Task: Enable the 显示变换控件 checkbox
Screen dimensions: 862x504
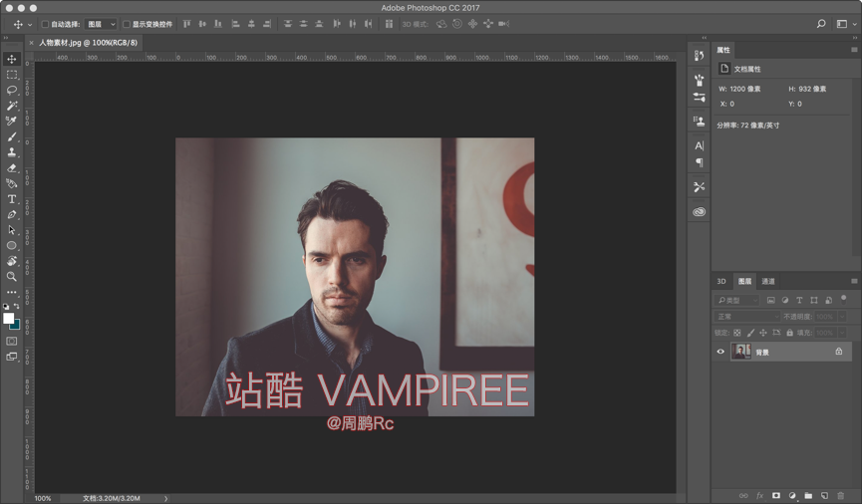Action: 127,24
